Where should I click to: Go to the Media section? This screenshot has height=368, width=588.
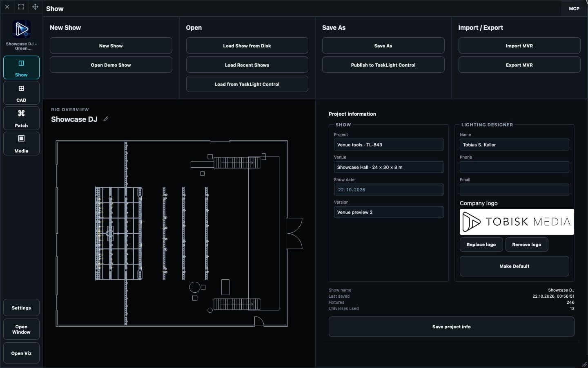tap(21, 144)
